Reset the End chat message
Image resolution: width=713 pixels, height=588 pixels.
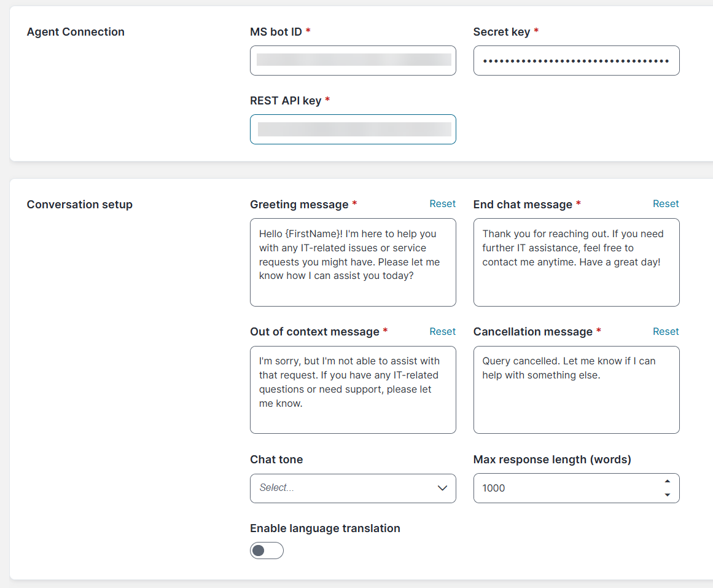pyautogui.click(x=665, y=204)
